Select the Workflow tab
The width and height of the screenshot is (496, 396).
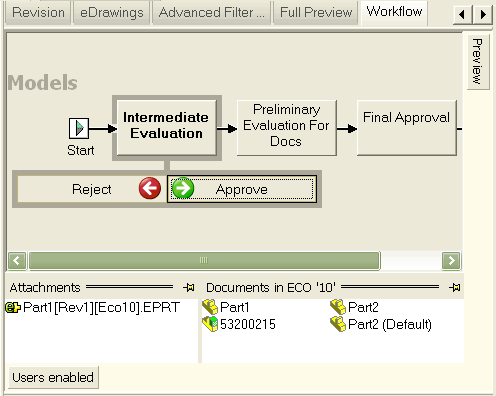click(x=394, y=12)
